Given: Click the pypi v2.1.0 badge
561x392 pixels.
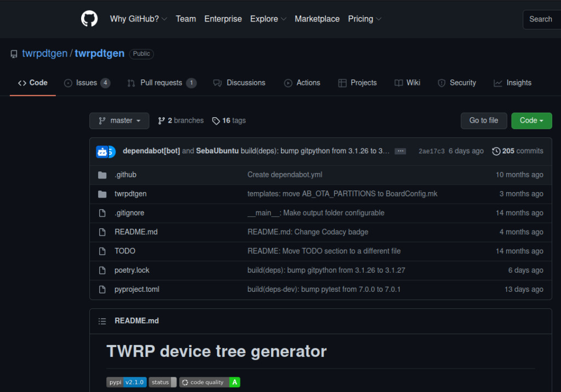Looking at the screenshot, I should coord(127,382).
